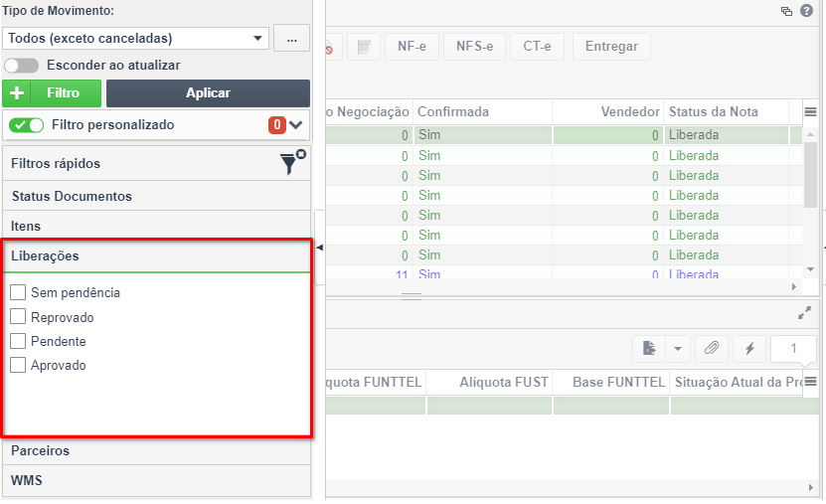Click the Aplicar button
Screen dimensions: 826x504
click(x=208, y=93)
